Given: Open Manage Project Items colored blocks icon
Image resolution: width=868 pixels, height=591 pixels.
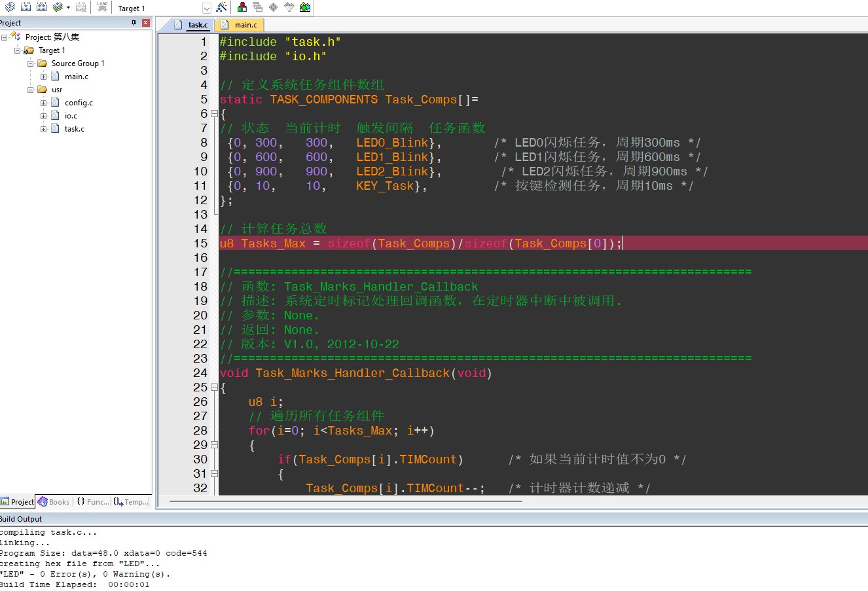Looking at the screenshot, I should [242, 7].
